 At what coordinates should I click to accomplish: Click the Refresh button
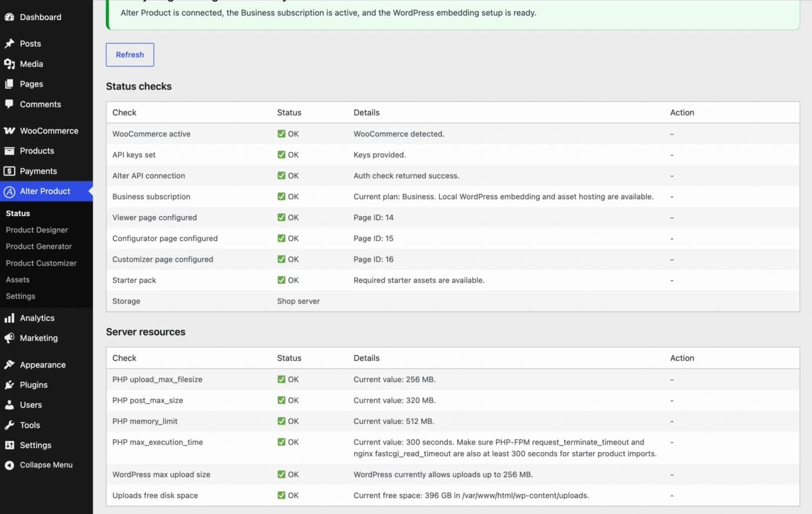pyautogui.click(x=130, y=55)
